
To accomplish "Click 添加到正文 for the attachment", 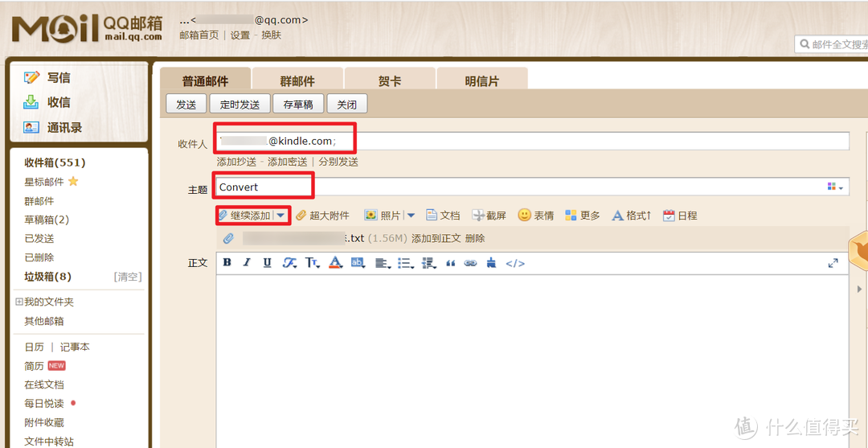I will coord(436,239).
